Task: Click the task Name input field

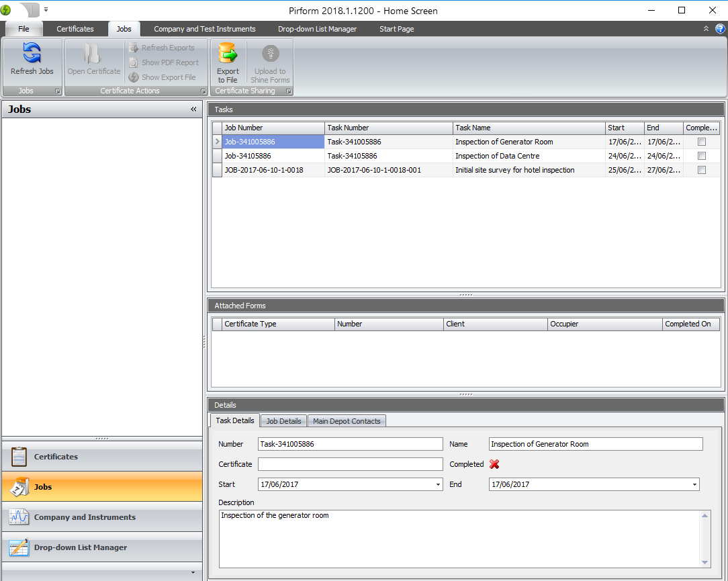Action: pyautogui.click(x=596, y=444)
